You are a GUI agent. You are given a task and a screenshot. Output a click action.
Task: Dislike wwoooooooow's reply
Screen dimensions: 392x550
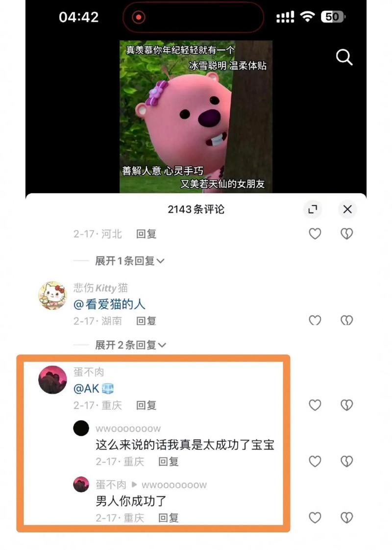click(347, 461)
